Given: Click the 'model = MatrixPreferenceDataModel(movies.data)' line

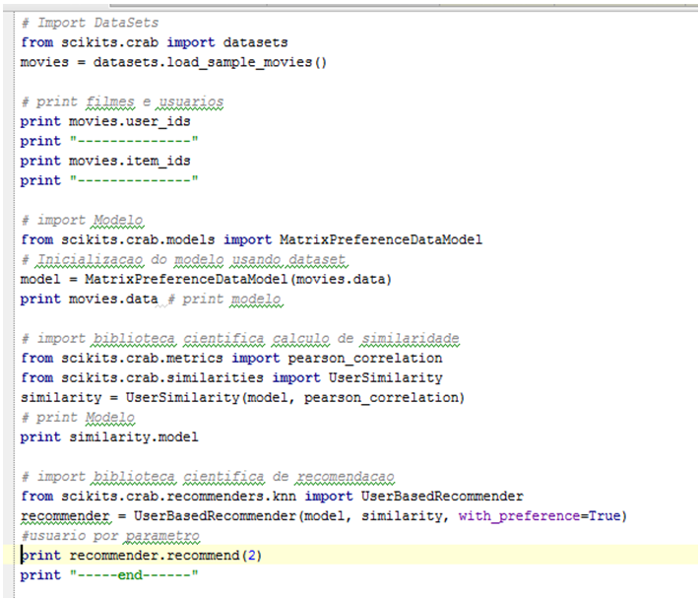Looking at the screenshot, I should coord(206,279).
